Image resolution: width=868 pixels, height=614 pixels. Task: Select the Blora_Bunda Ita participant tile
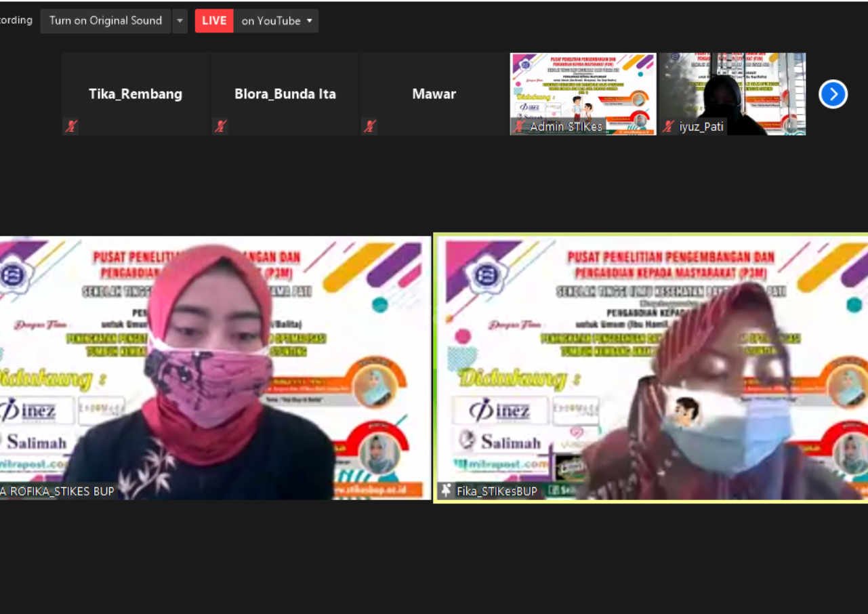coord(285,94)
